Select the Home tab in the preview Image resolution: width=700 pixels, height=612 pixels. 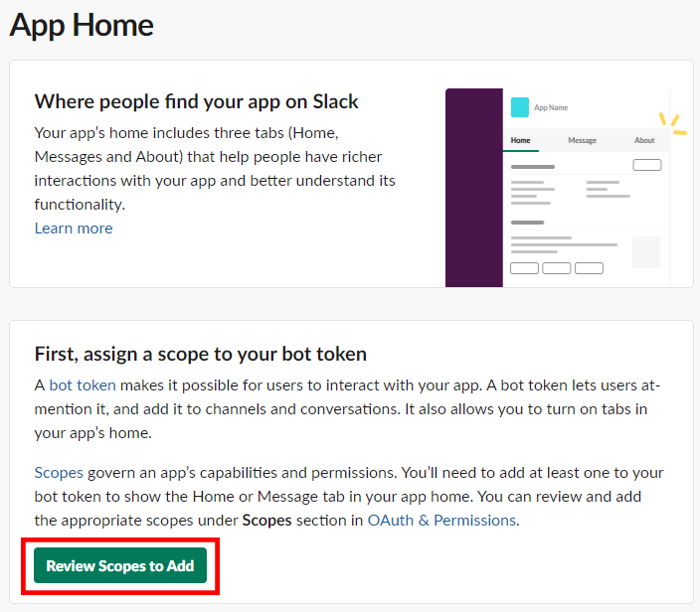520,141
